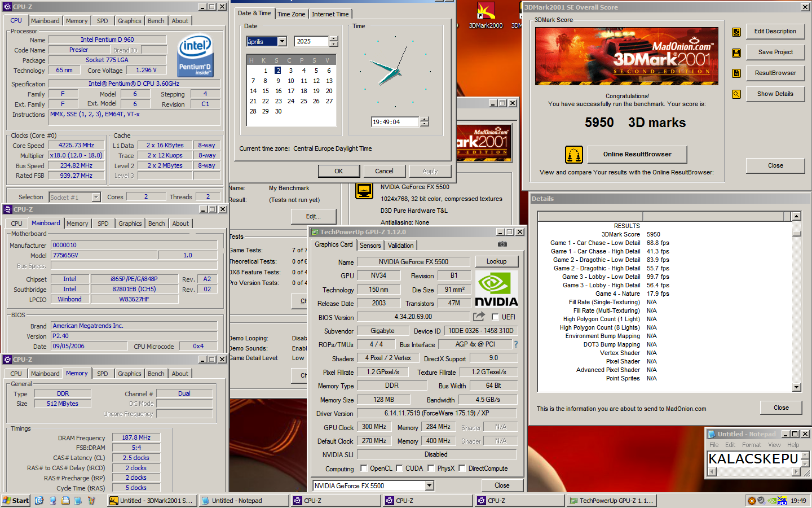This screenshot has height=508, width=812.
Task: Click the Online ResultBrowser button
Action: click(x=637, y=154)
